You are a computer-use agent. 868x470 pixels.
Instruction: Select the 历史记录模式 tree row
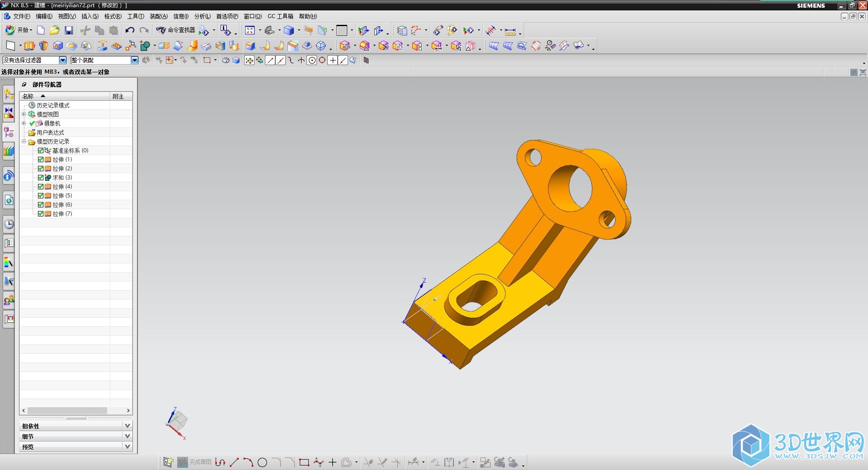click(x=75, y=105)
